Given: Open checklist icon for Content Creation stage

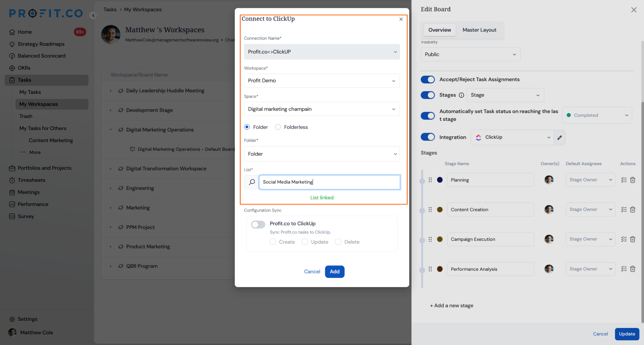Looking at the screenshot, I should click(x=624, y=210).
